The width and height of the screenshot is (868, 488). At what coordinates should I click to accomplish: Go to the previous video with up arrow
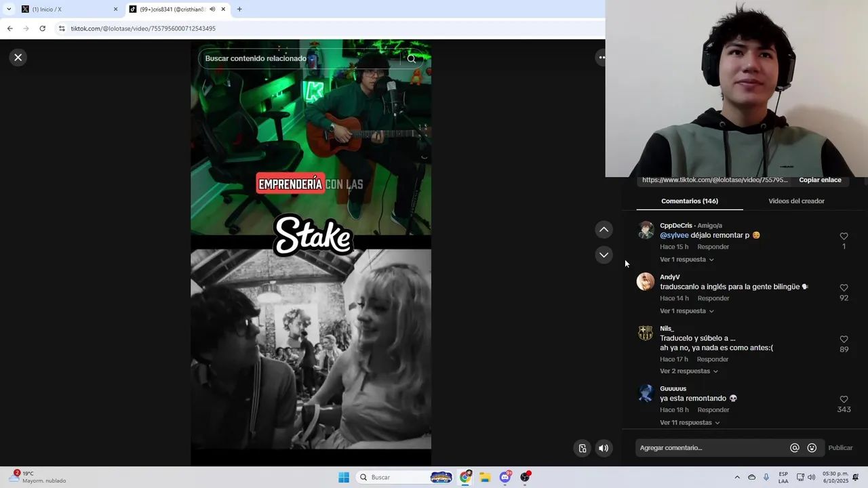[x=604, y=230]
